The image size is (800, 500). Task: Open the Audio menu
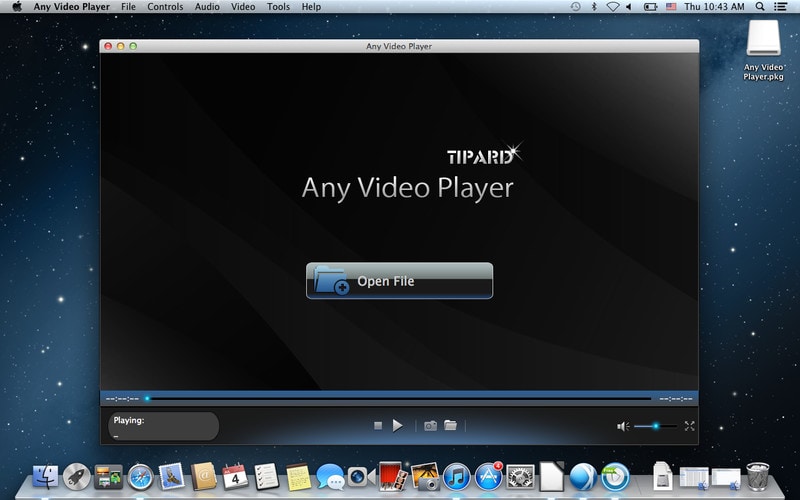(x=207, y=7)
